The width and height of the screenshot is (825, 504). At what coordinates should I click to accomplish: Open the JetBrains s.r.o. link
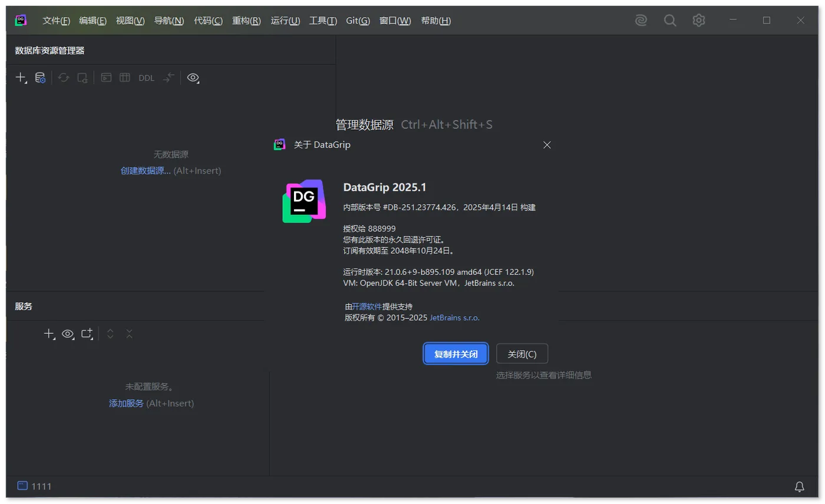[455, 317]
